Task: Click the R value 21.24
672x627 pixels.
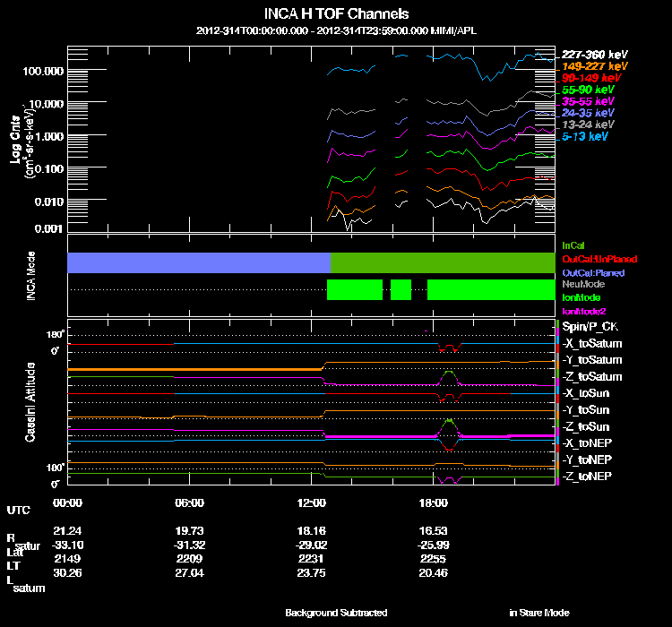Action: [67, 531]
